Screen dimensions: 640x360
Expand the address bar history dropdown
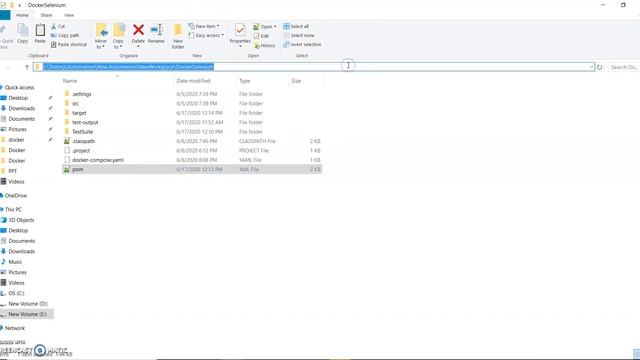591,67
